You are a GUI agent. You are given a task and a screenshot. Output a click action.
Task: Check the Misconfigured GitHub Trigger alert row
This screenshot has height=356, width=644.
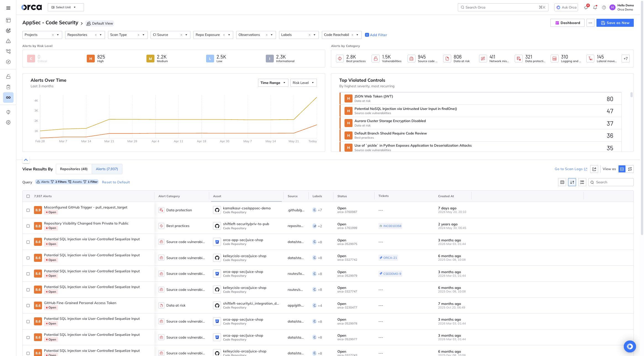28,210
